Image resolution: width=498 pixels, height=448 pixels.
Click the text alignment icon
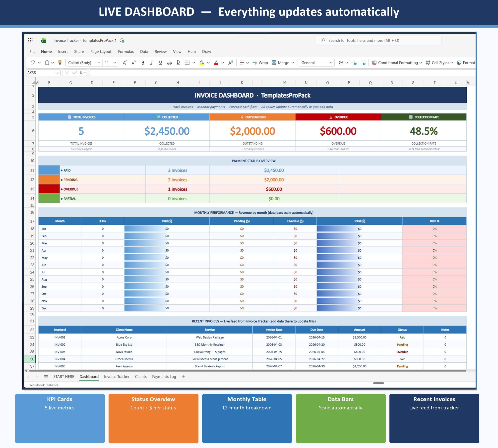(242, 63)
